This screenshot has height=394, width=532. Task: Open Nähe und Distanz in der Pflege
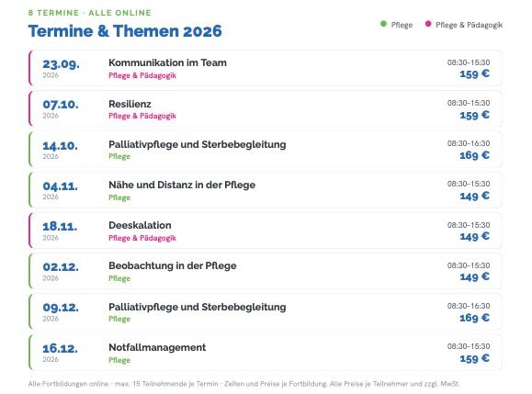point(266,190)
